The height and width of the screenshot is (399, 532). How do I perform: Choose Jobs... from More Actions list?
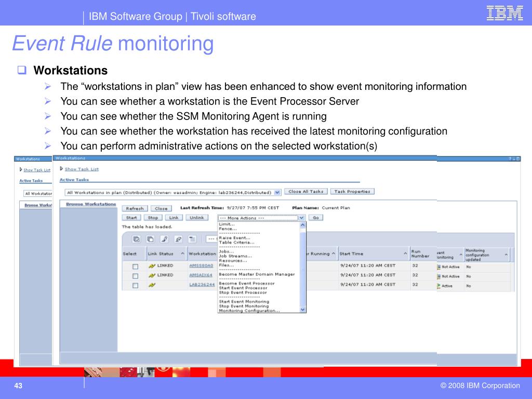[x=227, y=251]
